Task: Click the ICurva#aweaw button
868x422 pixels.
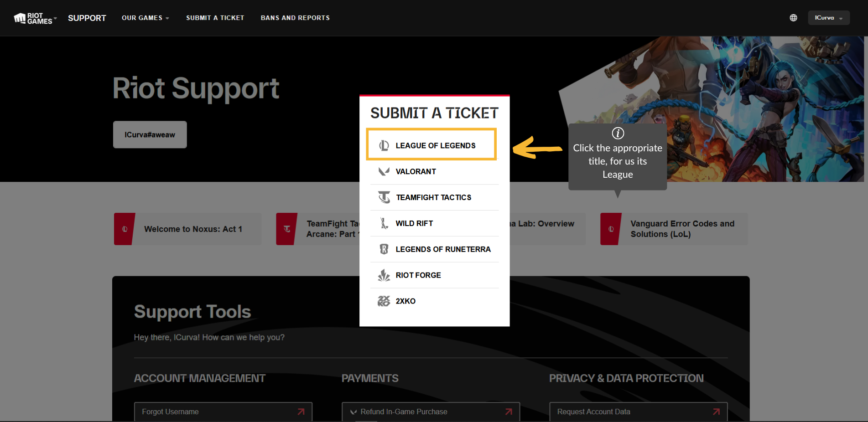Action: coord(150,134)
